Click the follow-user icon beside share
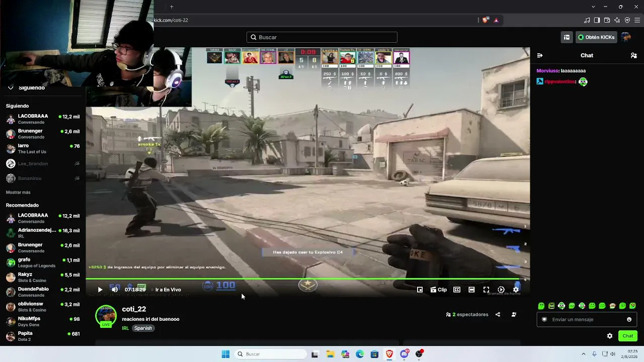This screenshot has height=362, width=644. [514, 315]
